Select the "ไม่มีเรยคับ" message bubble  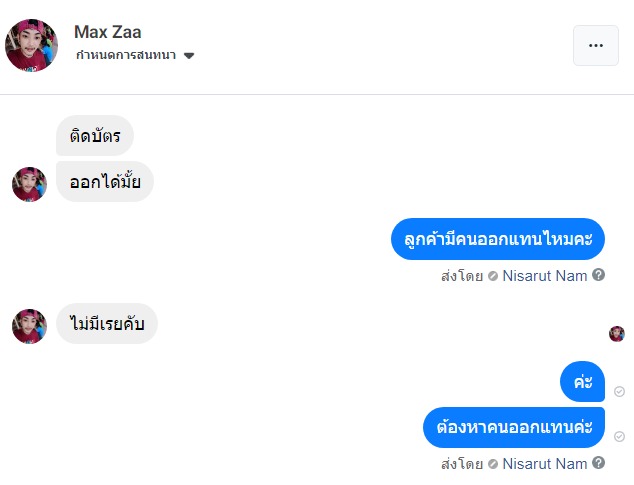(x=107, y=324)
